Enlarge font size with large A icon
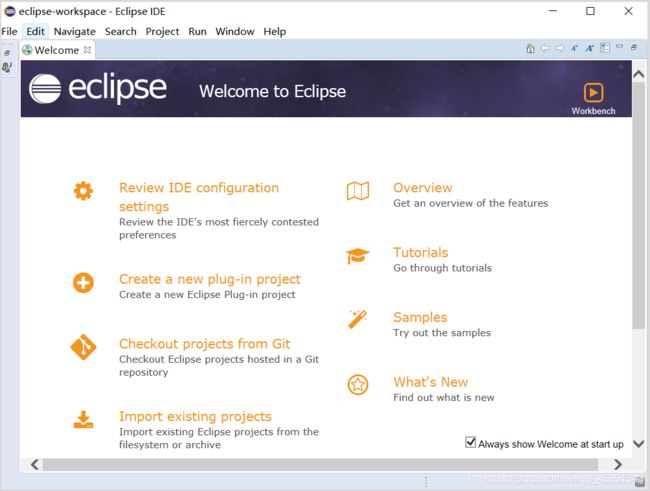The height and width of the screenshot is (491, 650). point(589,49)
